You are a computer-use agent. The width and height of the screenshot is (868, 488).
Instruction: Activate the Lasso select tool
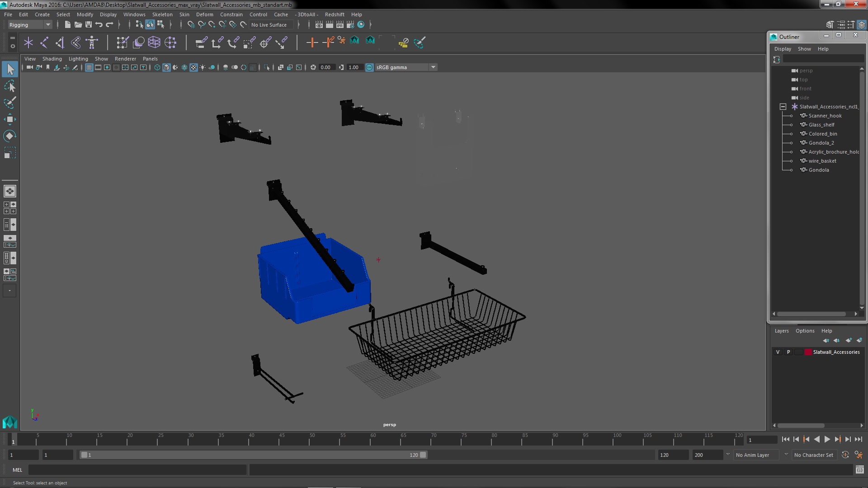click(10, 86)
